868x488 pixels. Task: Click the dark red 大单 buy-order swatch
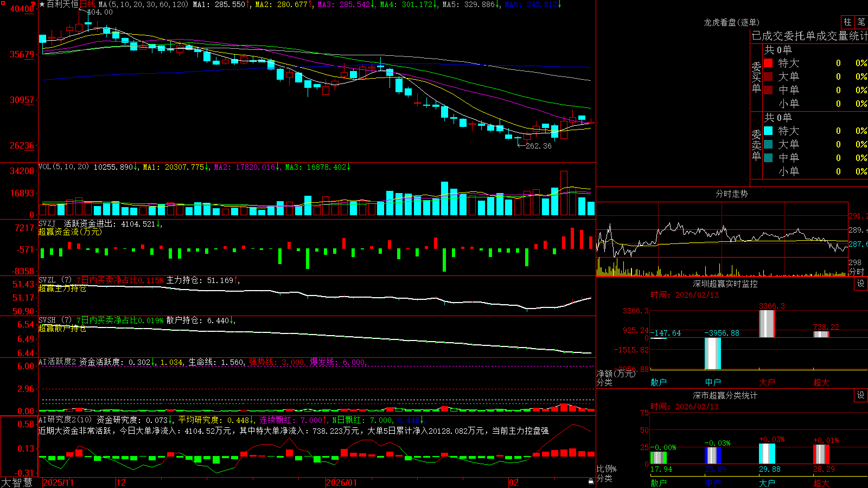[768, 76]
